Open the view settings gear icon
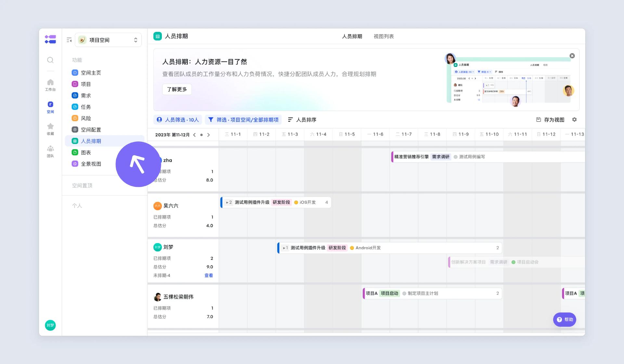This screenshot has height=364, width=624. tap(575, 120)
